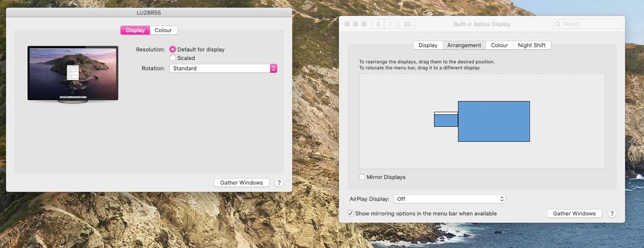The height and width of the screenshot is (248, 644).
Task: Click the LU28R55 window title
Action: click(x=149, y=13)
